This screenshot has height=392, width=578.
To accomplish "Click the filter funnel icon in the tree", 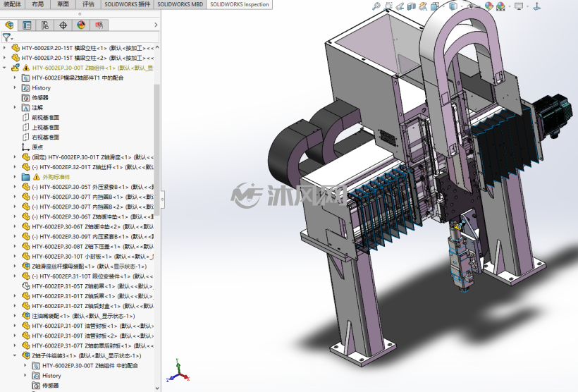I will (x=6, y=37).
